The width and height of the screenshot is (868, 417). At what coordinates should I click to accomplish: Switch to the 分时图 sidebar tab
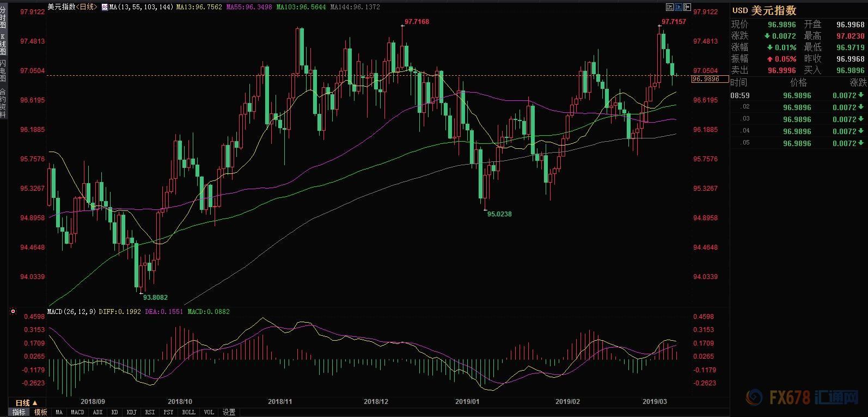pyautogui.click(x=3, y=17)
